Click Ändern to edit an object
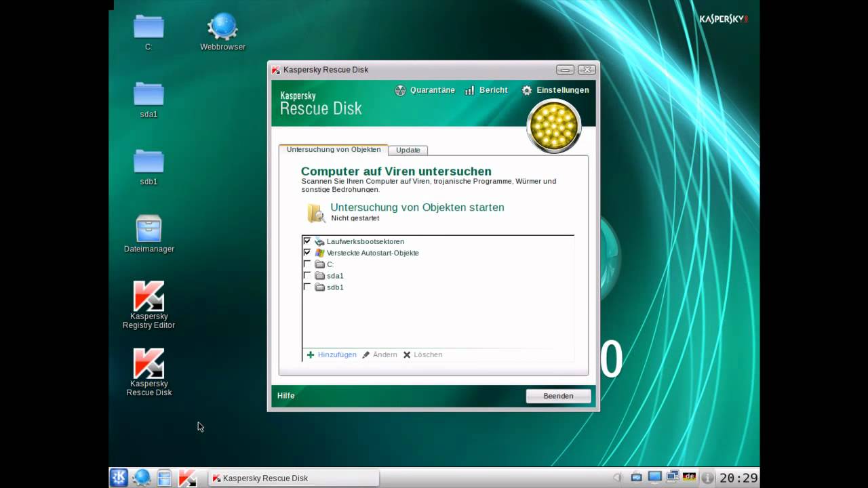The width and height of the screenshot is (868, 488). pos(380,354)
